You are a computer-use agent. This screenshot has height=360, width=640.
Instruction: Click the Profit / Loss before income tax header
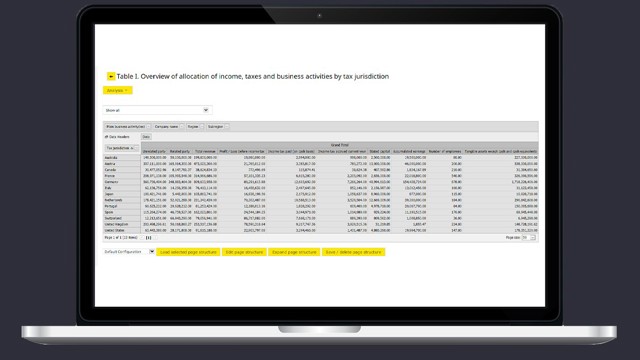pos(242,151)
